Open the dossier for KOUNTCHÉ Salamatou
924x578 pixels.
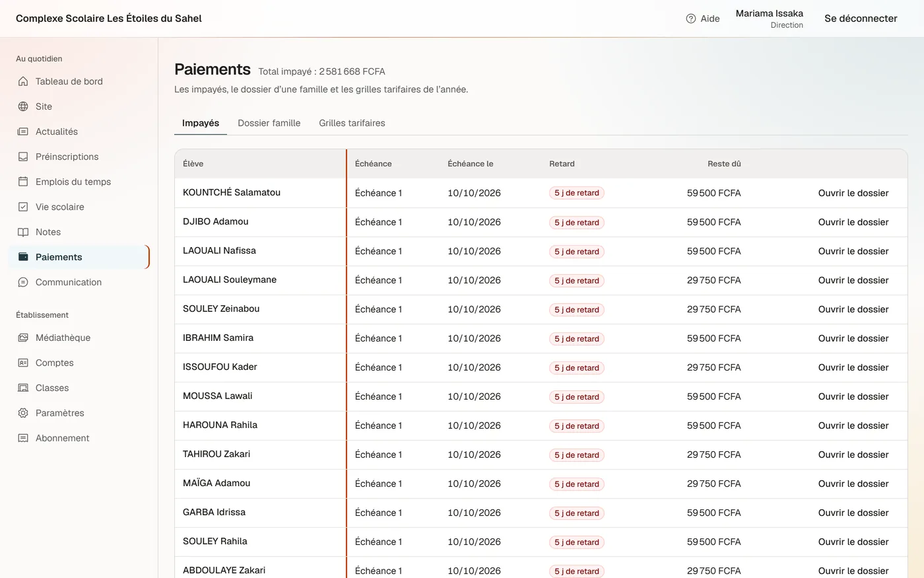tap(853, 193)
